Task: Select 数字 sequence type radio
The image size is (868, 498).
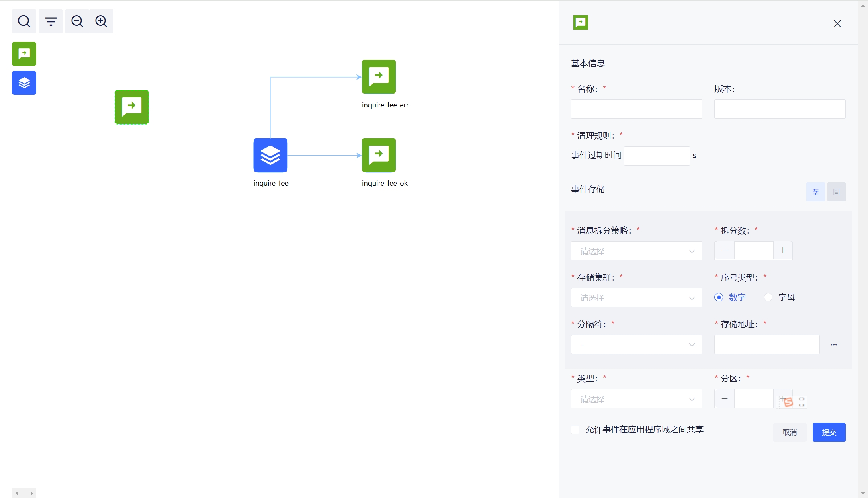Action: point(719,297)
